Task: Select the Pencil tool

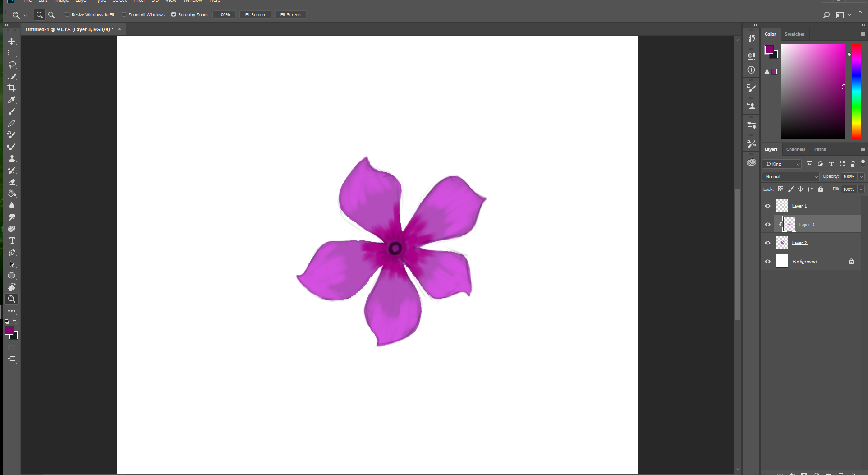Action: (x=12, y=123)
